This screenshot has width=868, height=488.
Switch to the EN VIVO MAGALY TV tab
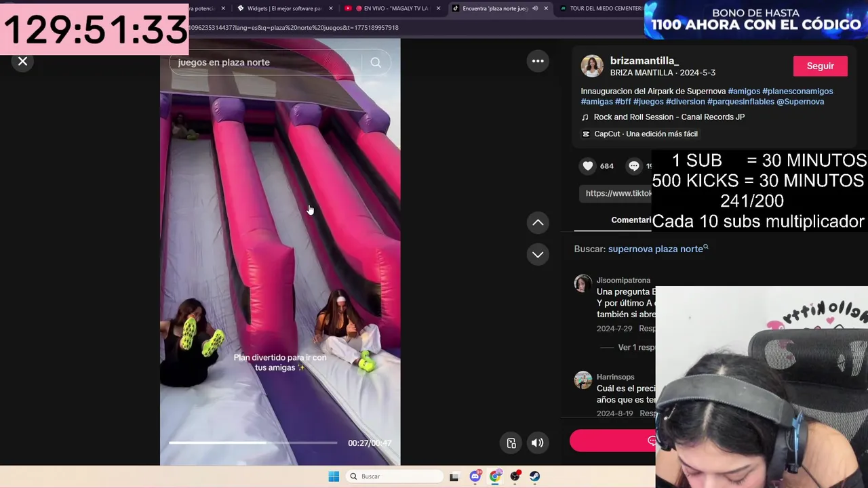pos(393,8)
